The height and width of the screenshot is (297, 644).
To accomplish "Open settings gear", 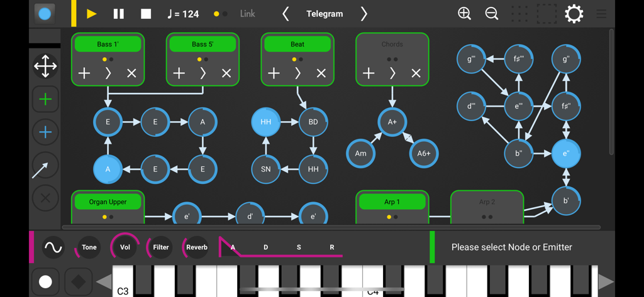I will click(574, 14).
